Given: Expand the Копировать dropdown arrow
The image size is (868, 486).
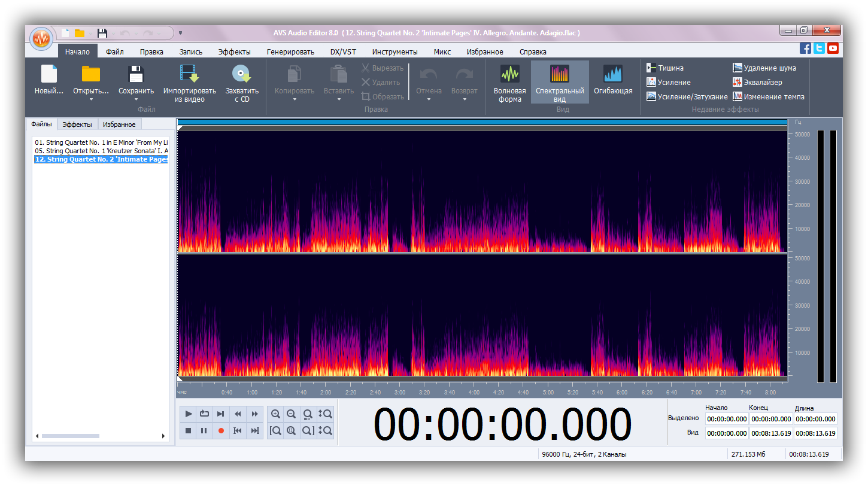Looking at the screenshot, I should (x=295, y=99).
